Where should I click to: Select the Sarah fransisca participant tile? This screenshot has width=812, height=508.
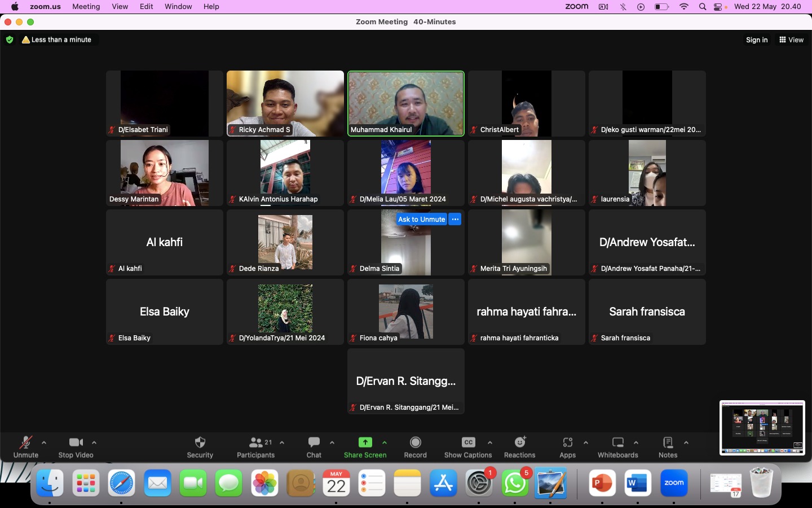tap(647, 312)
